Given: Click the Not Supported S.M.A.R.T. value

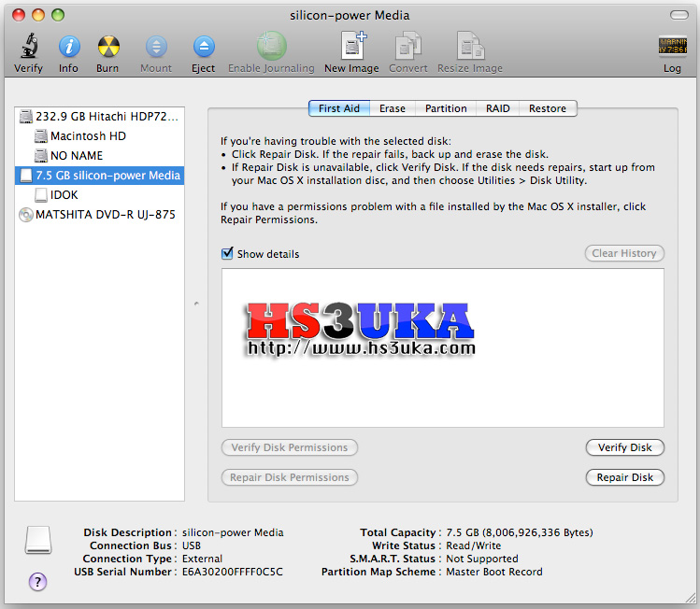Looking at the screenshot, I should coord(482,559).
